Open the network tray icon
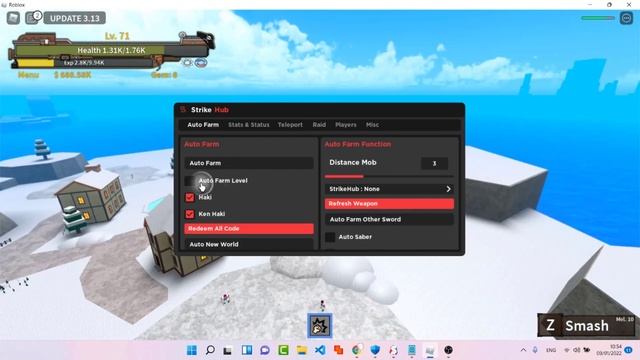The height and width of the screenshot is (360, 640). (x=567, y=350)
